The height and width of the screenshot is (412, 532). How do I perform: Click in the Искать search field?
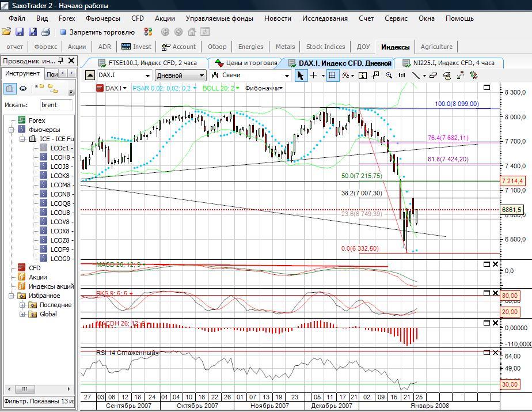pyautogui.click(x=56, y=105)
